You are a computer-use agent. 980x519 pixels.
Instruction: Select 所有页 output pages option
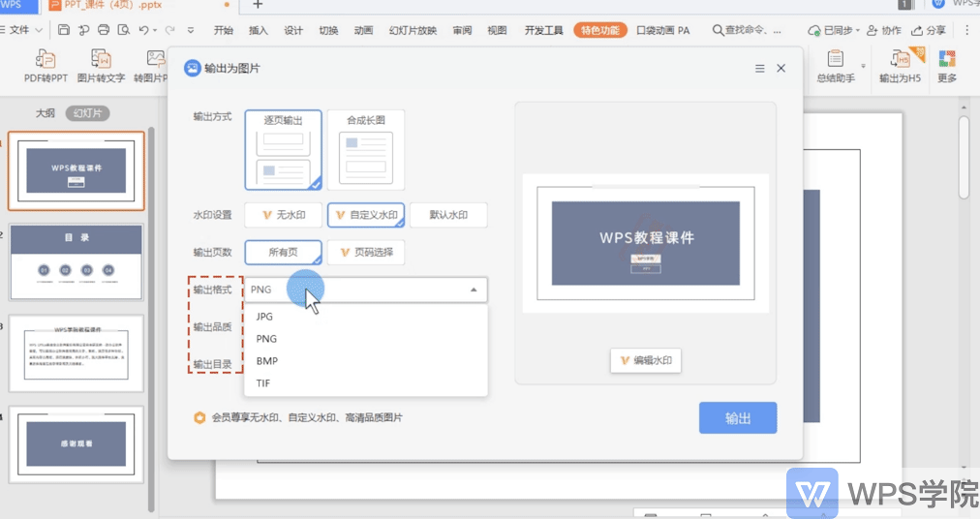(283, 252)
